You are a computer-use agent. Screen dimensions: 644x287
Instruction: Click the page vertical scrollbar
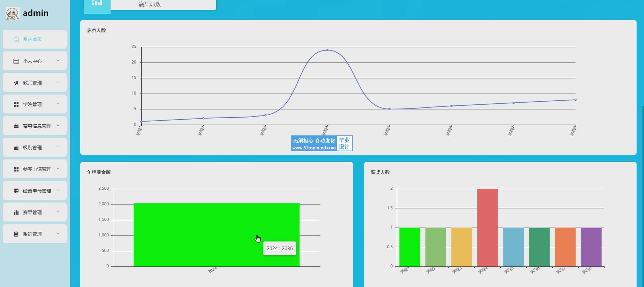pyautogui.click(x=642, y=196)
